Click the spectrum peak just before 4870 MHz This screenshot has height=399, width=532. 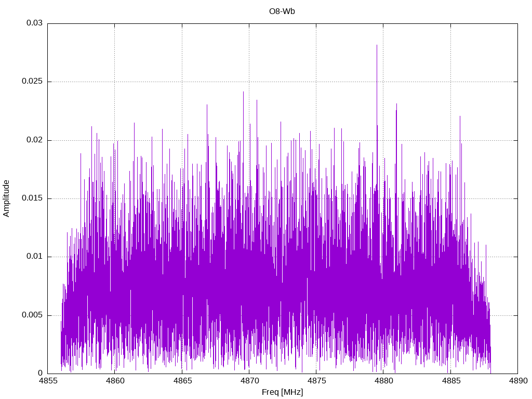(x=243, y=92)
